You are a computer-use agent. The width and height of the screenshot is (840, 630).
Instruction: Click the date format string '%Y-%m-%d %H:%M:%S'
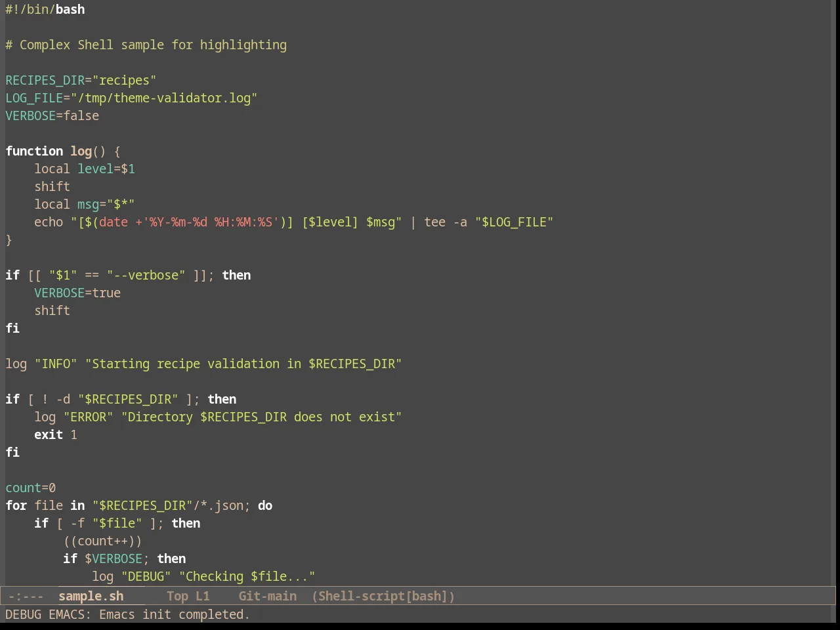[x=210, y=222]
